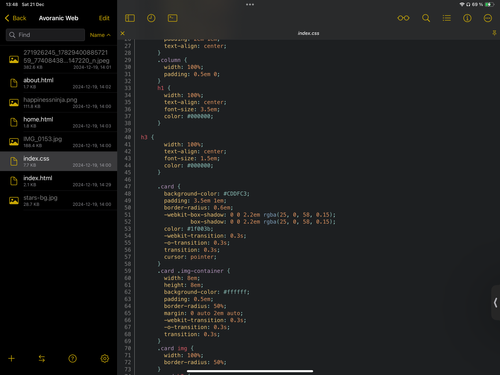Image resolution: width=500 pixels, height=375 pixels.
Task: Tap the Edit button
Action: [x=104, y=18]
